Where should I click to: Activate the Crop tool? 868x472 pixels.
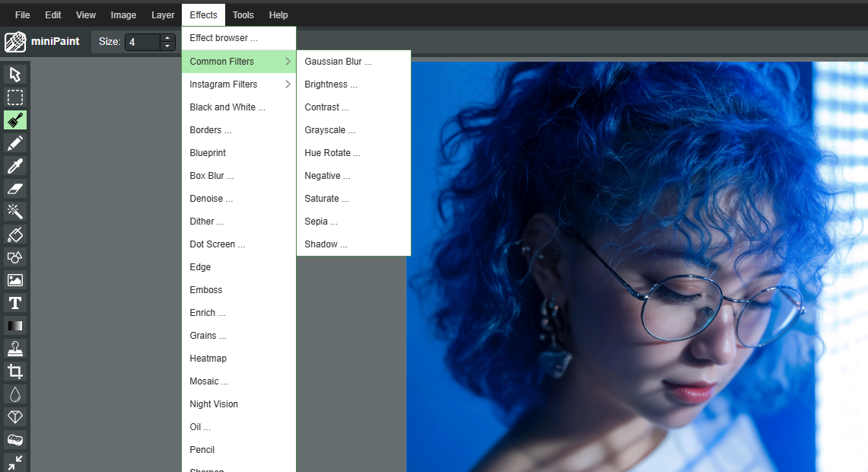(x=15, y=372)
